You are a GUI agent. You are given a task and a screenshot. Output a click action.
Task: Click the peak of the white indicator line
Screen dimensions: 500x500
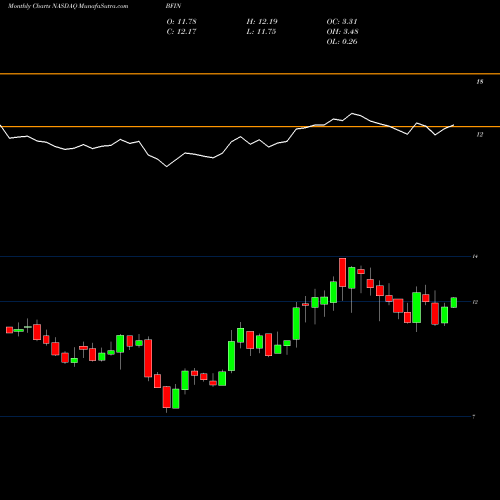(x=352, y=114)
